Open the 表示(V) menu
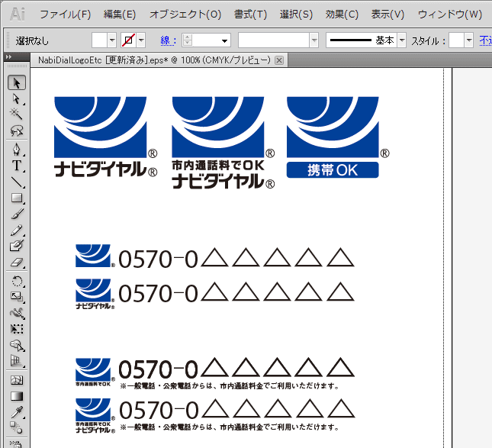 coord(387,15)
